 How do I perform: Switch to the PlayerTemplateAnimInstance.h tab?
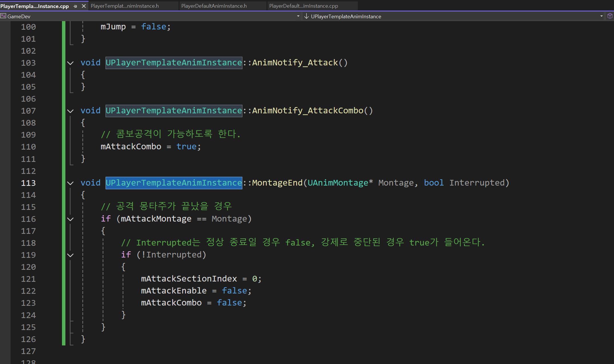pos(125,6)
